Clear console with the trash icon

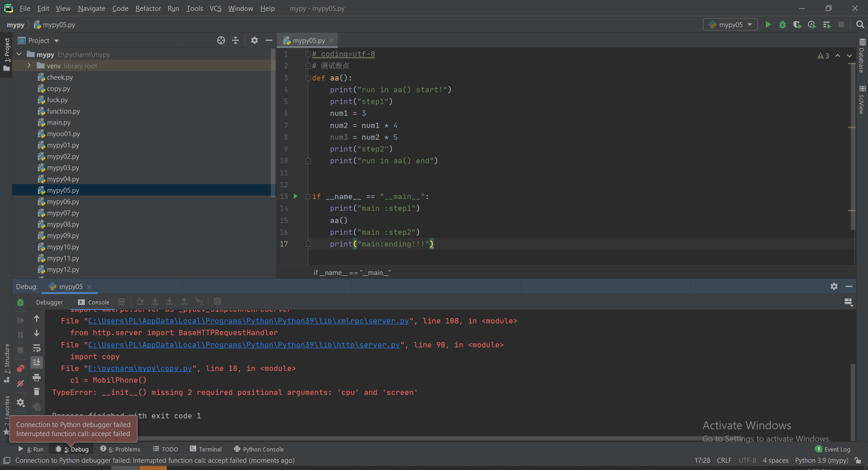(x=37, y=392)
